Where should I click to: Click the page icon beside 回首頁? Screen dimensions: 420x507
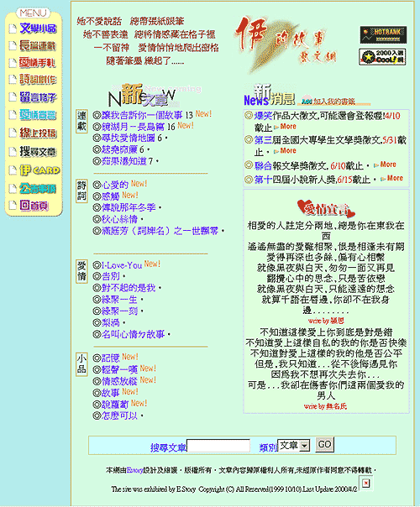tap(13, 205)
